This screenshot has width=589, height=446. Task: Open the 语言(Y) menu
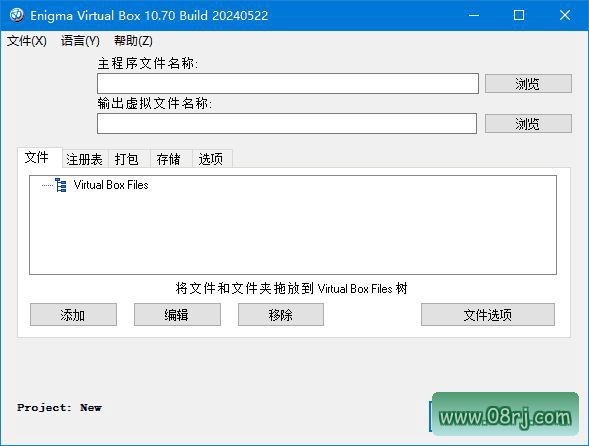(x=80, y=41)
